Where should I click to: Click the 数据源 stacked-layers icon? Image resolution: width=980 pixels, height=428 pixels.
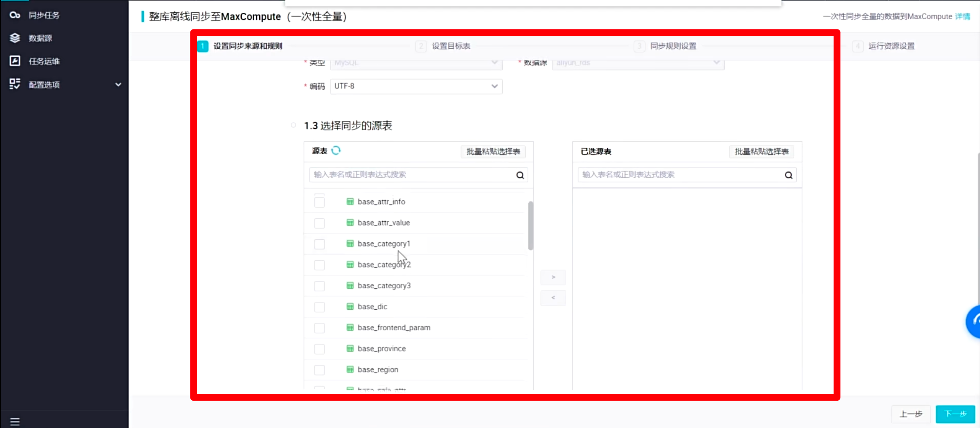click(15, 38)
